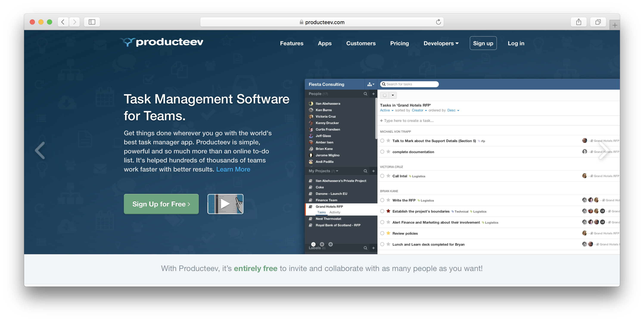
Task: Toggle the checkbox next to Write the RFP
Action: pyautogui.click(x=382, y=200)
